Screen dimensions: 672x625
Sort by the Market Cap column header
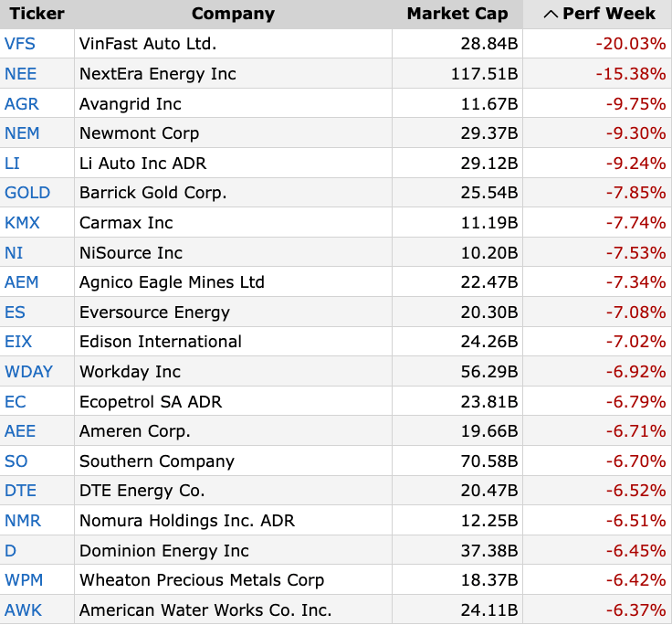(456, 14)
